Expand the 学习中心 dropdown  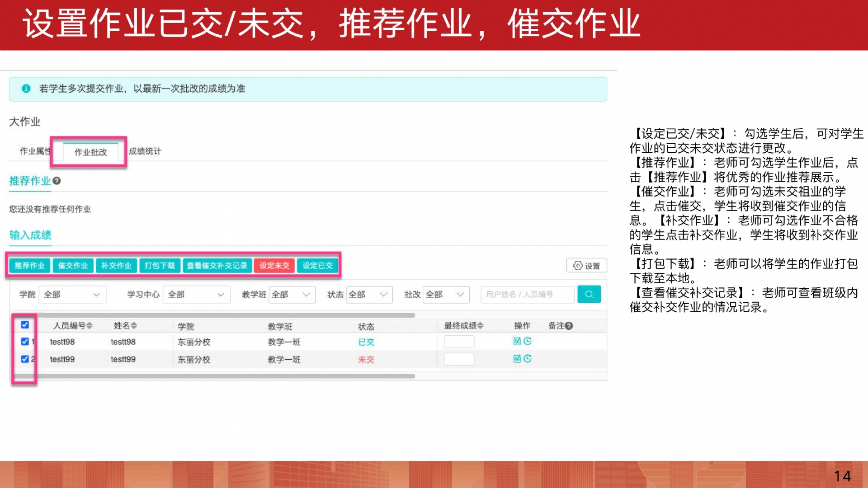point(196,295)
